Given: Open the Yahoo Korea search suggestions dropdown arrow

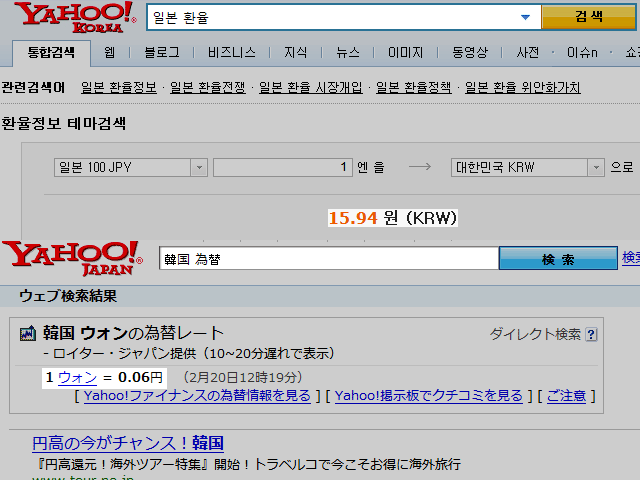Looking at the screenshot, I should tap(525, 17).
